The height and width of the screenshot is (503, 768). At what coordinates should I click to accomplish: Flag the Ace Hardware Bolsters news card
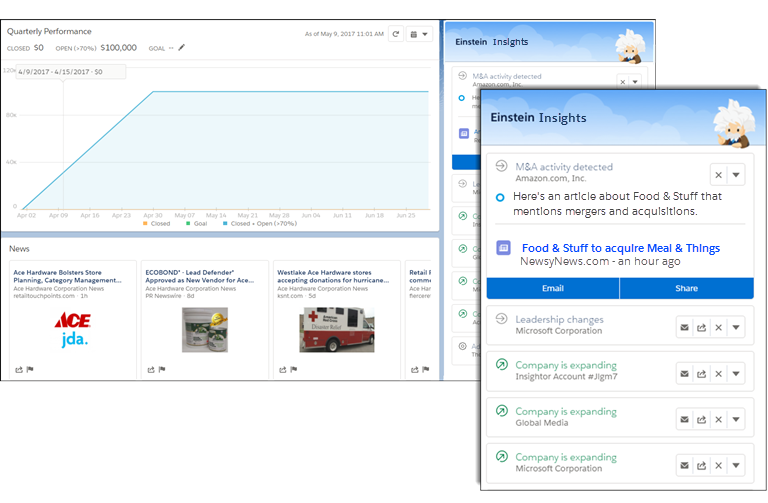point(30,369)
